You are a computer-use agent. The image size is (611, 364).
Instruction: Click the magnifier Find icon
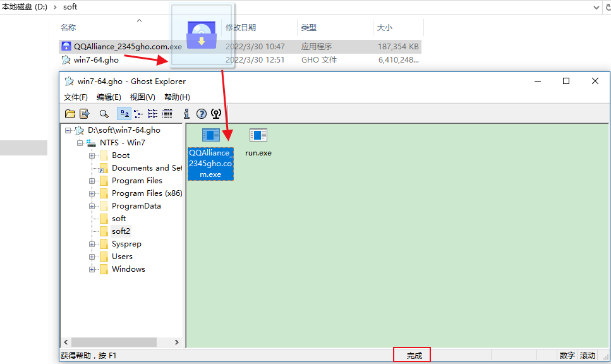(104, 114)
